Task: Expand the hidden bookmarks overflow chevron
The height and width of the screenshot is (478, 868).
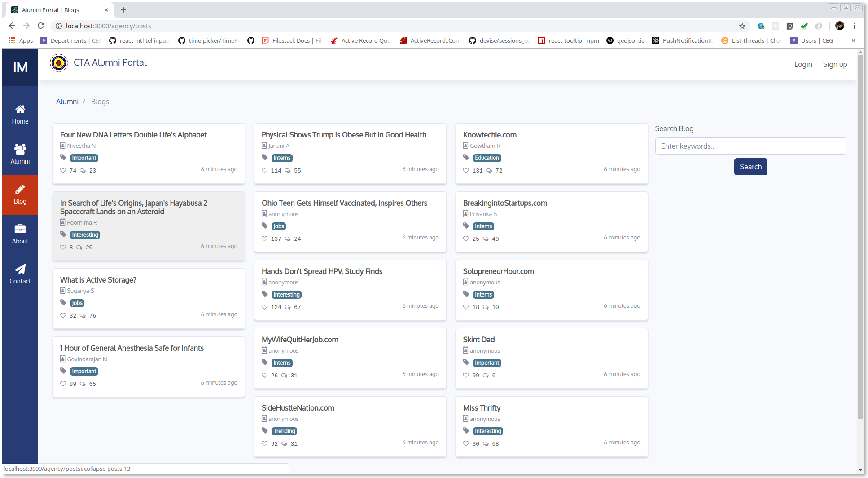Action: pyautogui.click(x=853, y=40)
